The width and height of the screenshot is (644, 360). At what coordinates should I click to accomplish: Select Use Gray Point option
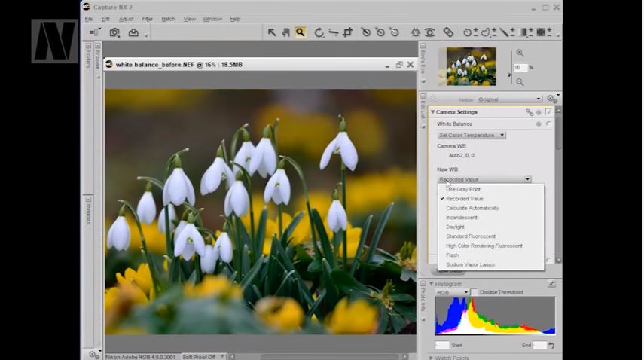(x=463, y=189)
